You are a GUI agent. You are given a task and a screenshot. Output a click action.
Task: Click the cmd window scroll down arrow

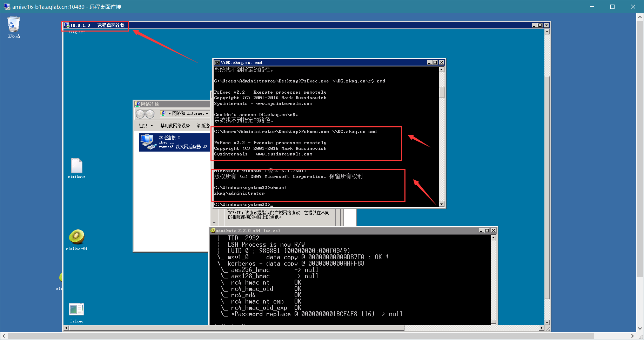click(x=442, y=204)
